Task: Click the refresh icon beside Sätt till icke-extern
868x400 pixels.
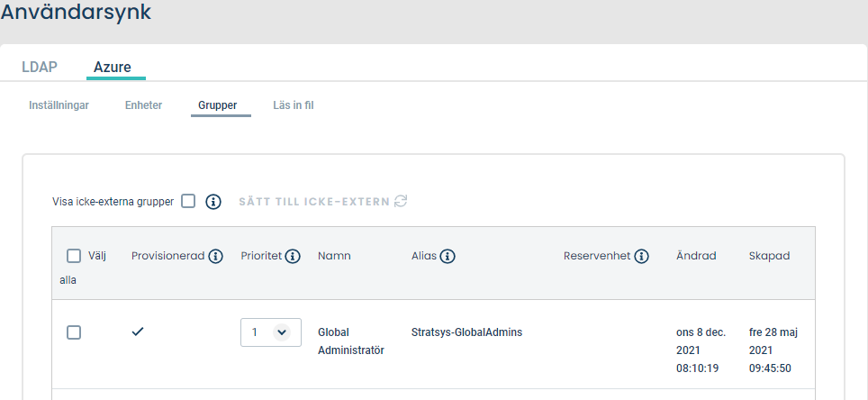Action: [x=401, y=201]
